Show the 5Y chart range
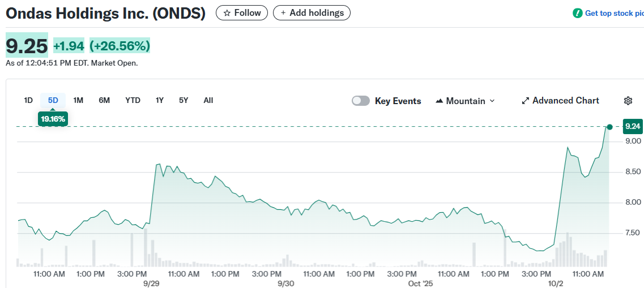Viewport: 644px width, 288px height. (x=184, y=100)
